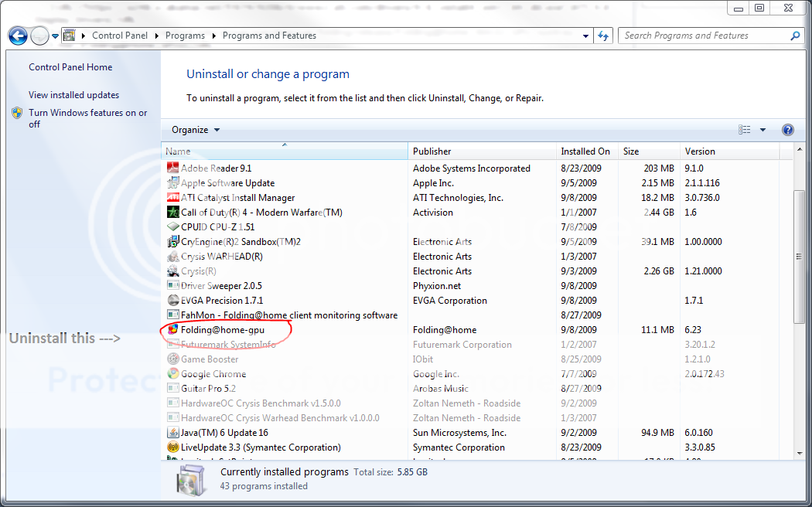The image size is (812, 507).
Task: Click the EVGA Precision 1.7.1 icon
Action: coord(173,300)
